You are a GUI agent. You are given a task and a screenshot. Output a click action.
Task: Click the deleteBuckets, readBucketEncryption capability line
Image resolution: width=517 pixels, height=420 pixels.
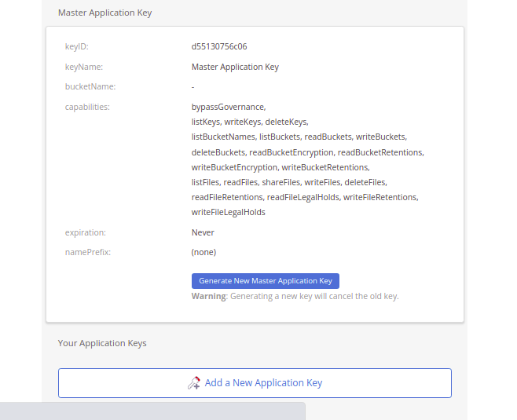tap(308, 152)
